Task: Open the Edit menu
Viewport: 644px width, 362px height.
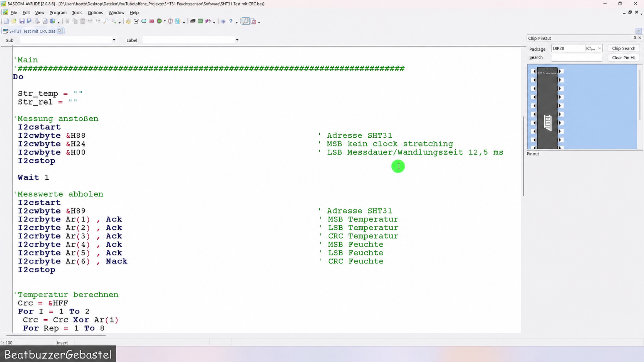Action: click(26, 13)
